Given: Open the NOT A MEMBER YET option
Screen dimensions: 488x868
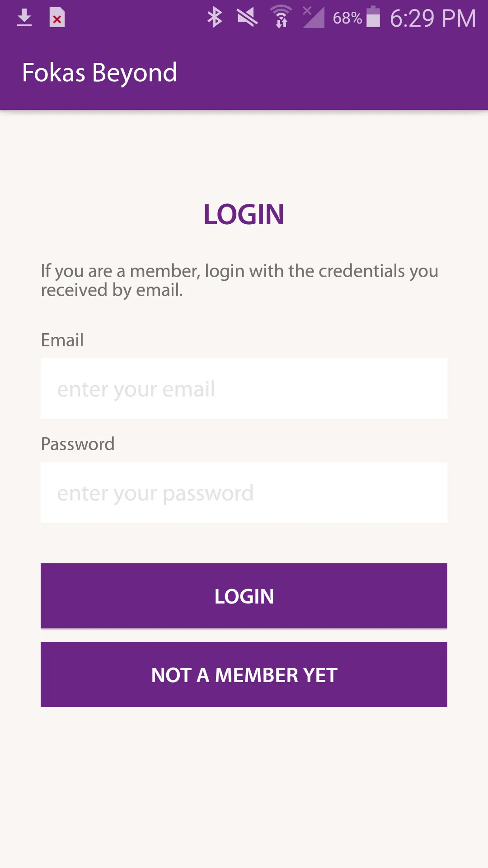Looking at the screenshot, I should [244, 675].
